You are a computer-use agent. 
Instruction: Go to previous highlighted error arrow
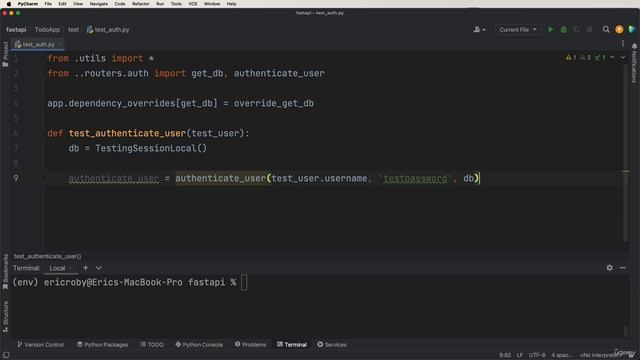(612, 58)
